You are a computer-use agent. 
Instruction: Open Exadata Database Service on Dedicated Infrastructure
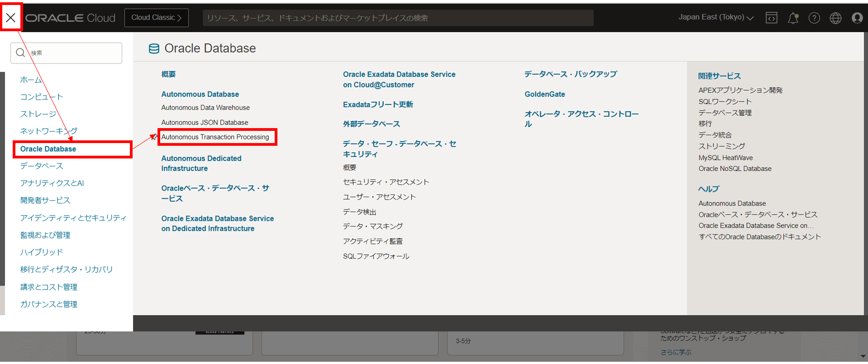coord(218,224)
